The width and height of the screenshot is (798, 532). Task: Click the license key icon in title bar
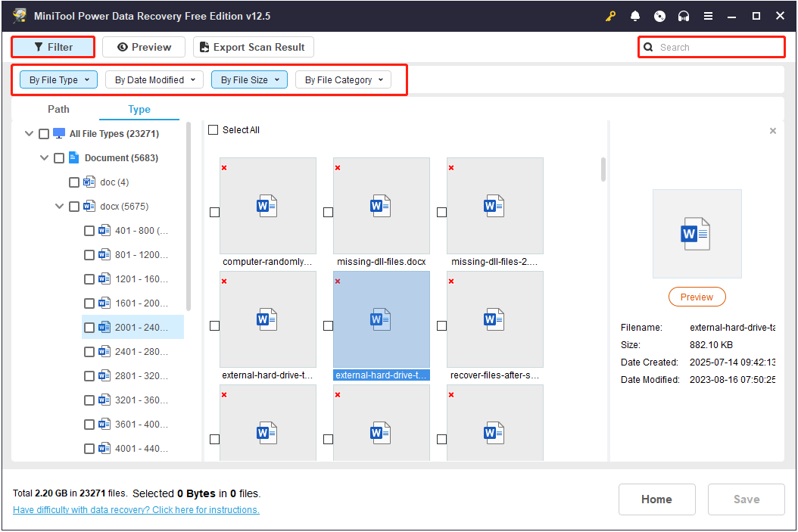pos(611,15)
